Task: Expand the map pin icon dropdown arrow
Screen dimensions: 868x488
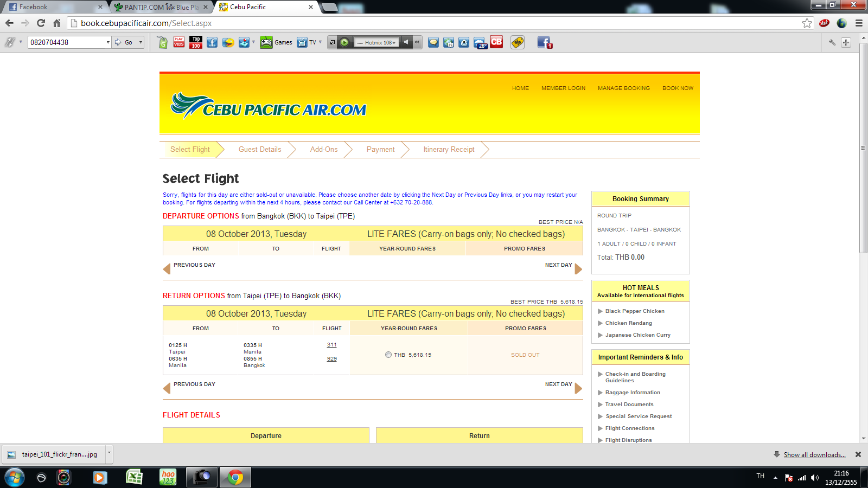Action: pyautogui.click(x=254, y=41)
